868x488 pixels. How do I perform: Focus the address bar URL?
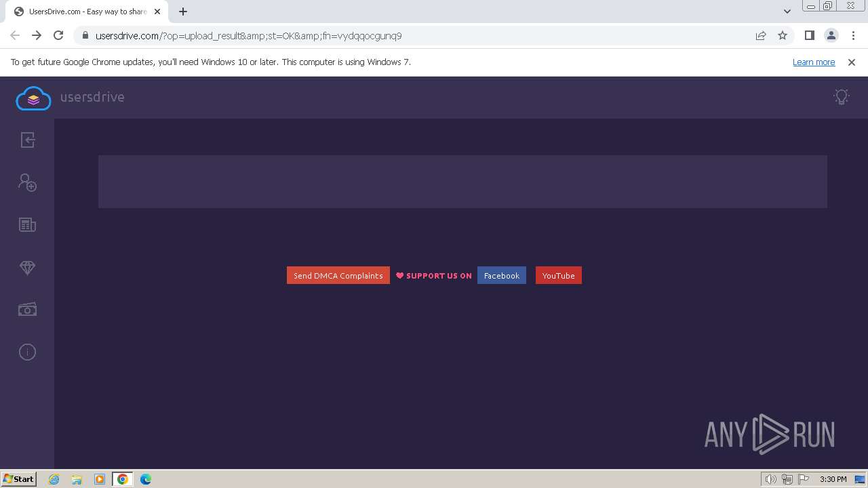(248, 36)
